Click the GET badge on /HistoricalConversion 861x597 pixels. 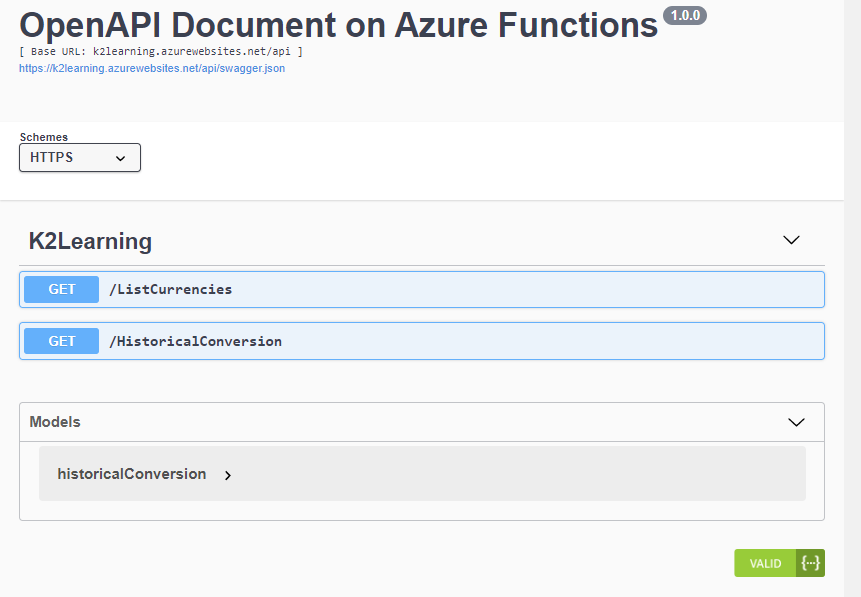(61, 340)
